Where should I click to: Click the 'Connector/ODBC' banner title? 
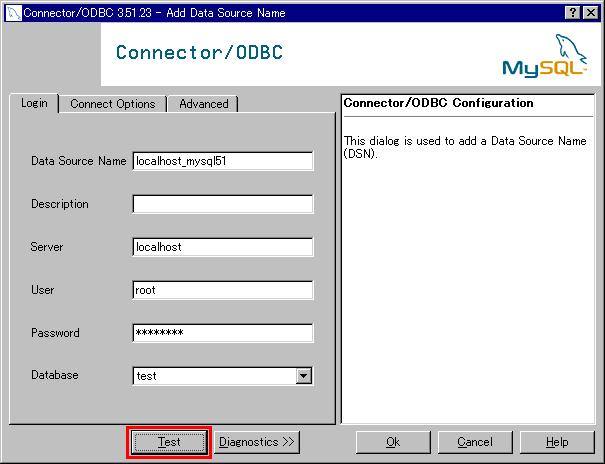199,52
